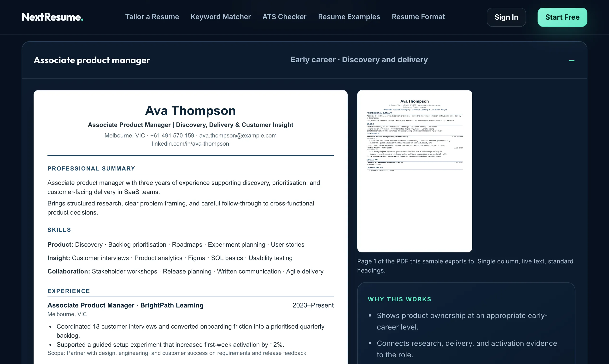Click the 2023–Present date
This screenshot has height=364, width=609.
[x=313, y=305]
